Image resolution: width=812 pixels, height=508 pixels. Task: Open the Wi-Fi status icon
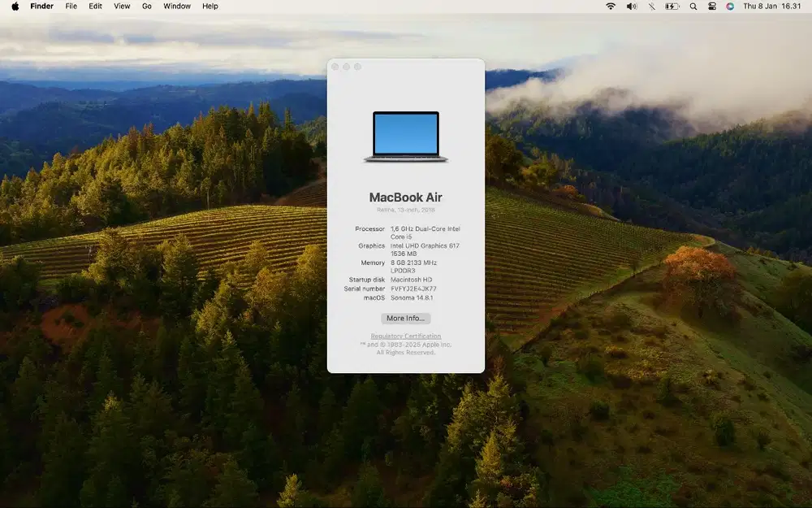pos(610,6)
